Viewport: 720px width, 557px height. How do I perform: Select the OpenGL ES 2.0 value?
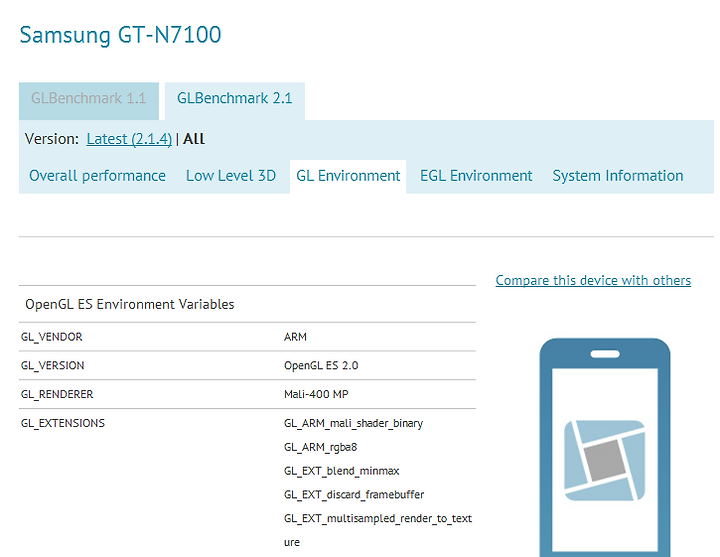click(321, 366)
